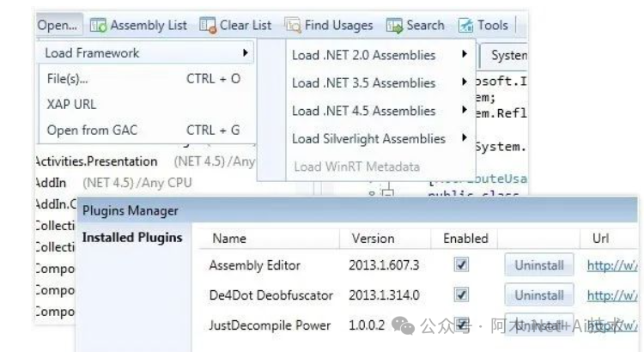The image size is (644, 352).
Task: Choose Load .NET 4.5 Assemblies
Action: tap(363, 111)
